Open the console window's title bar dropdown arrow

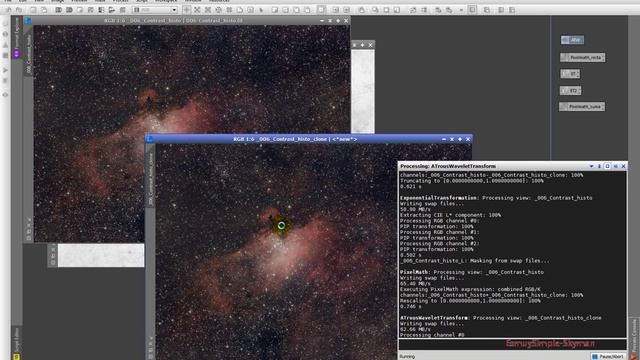point(591,166)
